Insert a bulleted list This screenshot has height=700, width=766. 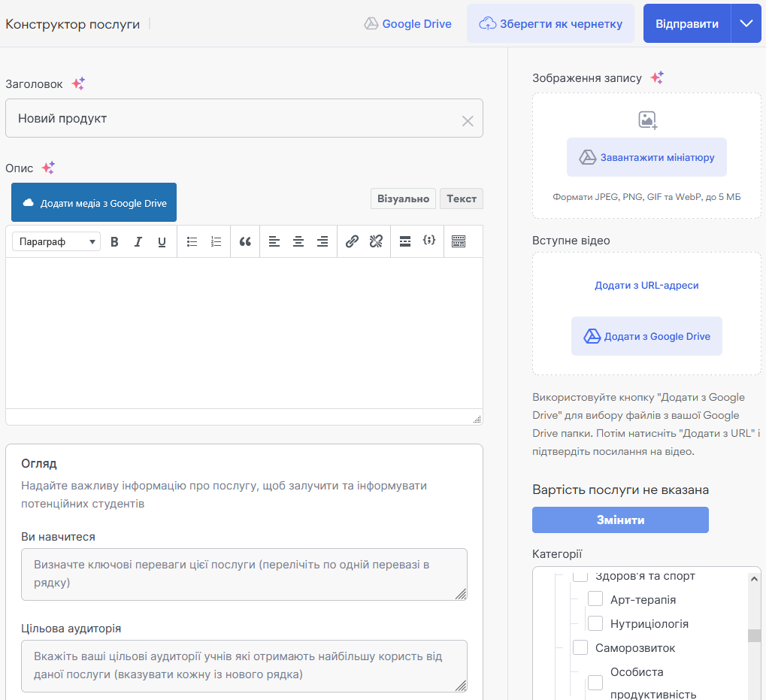click(192, 241)
